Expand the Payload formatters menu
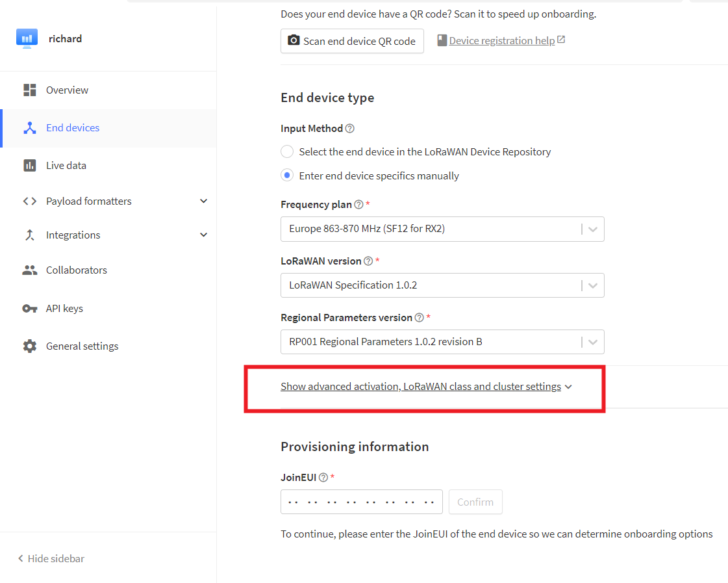The image size is (728, 583). (x=203, y=201)
